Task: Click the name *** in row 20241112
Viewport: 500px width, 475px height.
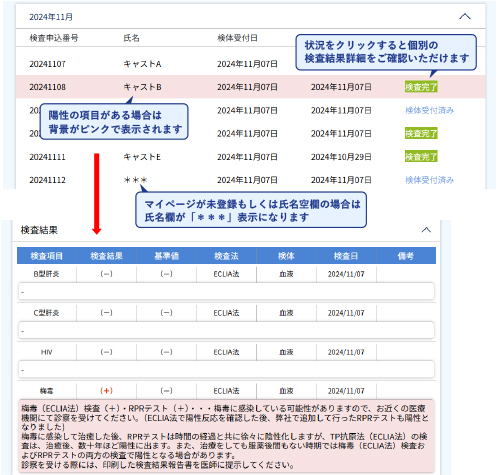Action: click(135, 180)
